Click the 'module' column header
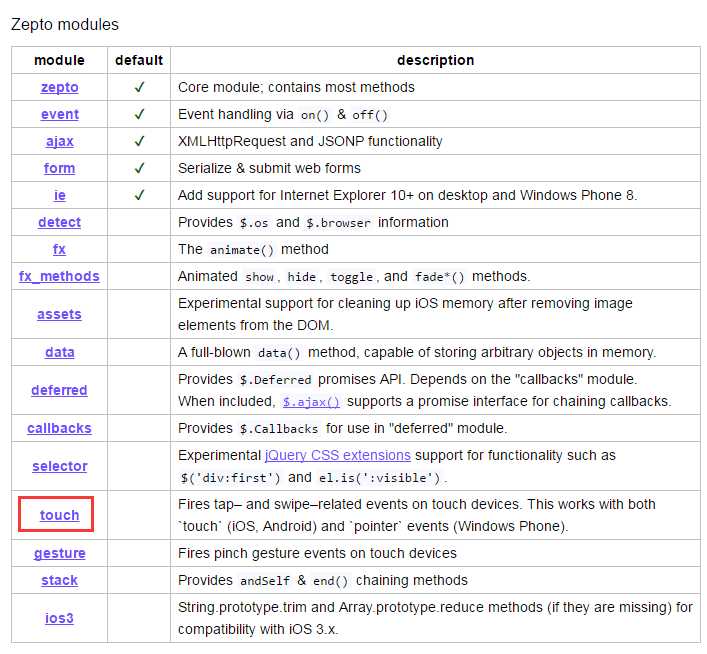Image resolution: width=707 pixels, height=654 pixels. [x=60, y=60]
